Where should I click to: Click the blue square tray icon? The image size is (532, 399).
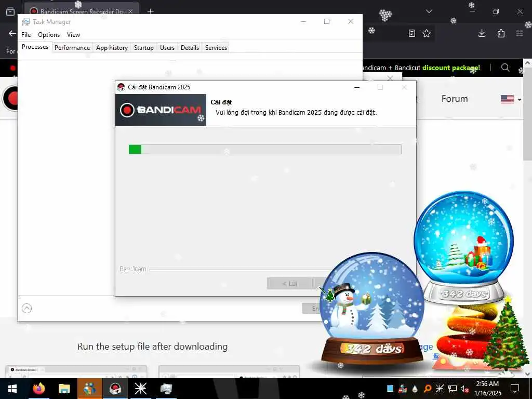tap(390, 389)
